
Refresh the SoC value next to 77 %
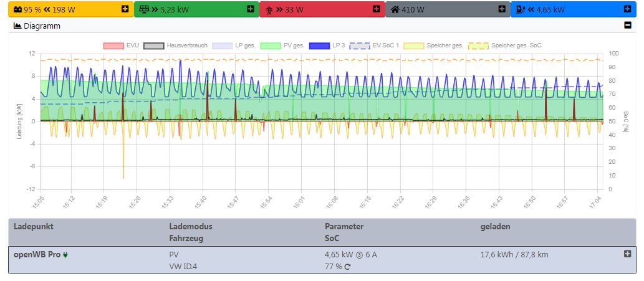(x=347, y=267)
